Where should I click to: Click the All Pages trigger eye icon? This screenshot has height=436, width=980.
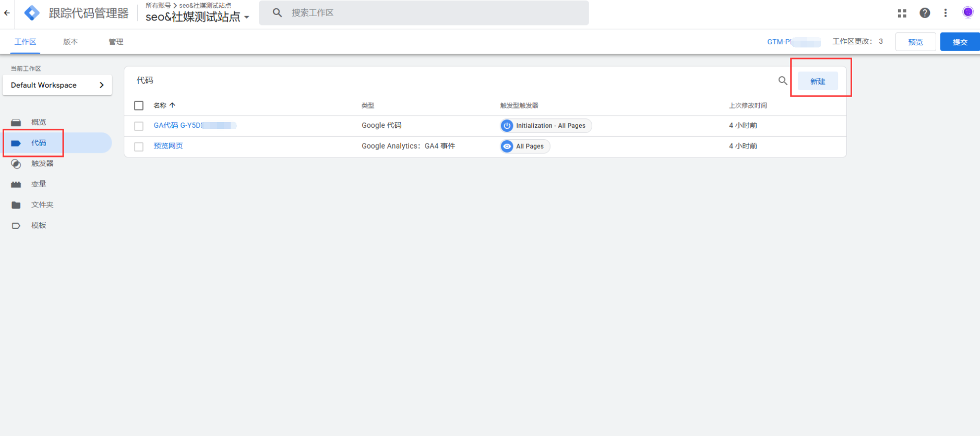pos(507,147)
